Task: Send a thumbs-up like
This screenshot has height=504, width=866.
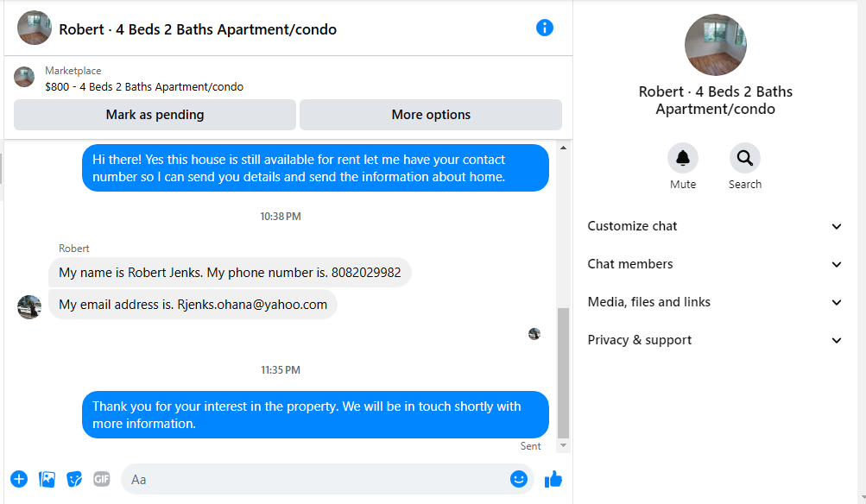Action: pos(553,479)
